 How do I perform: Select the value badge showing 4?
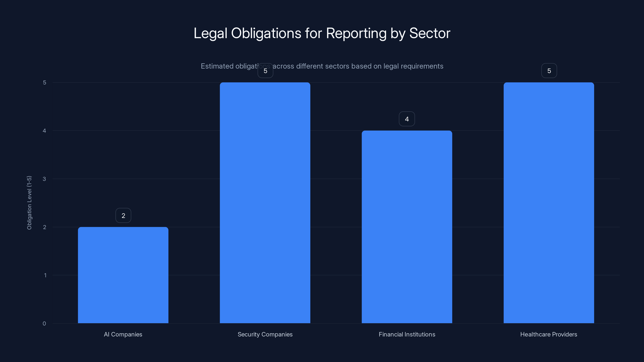point(407,119)
